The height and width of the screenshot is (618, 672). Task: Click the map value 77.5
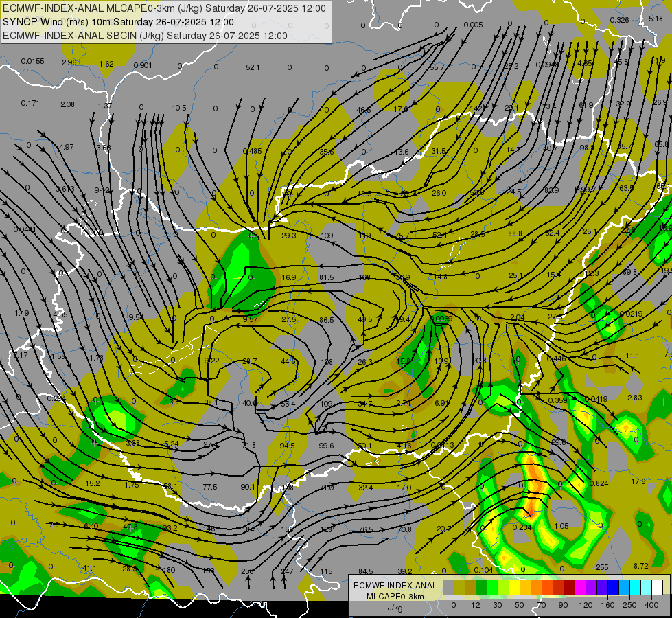210,487
